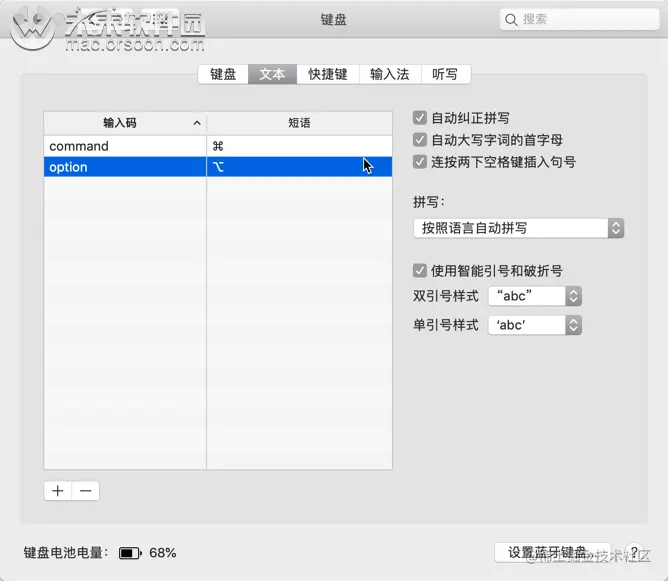Screen dimensions: 668x581
Task: Toggle 连按两下空格键插入句号 checkbox
Action: (x=420, y=162)
